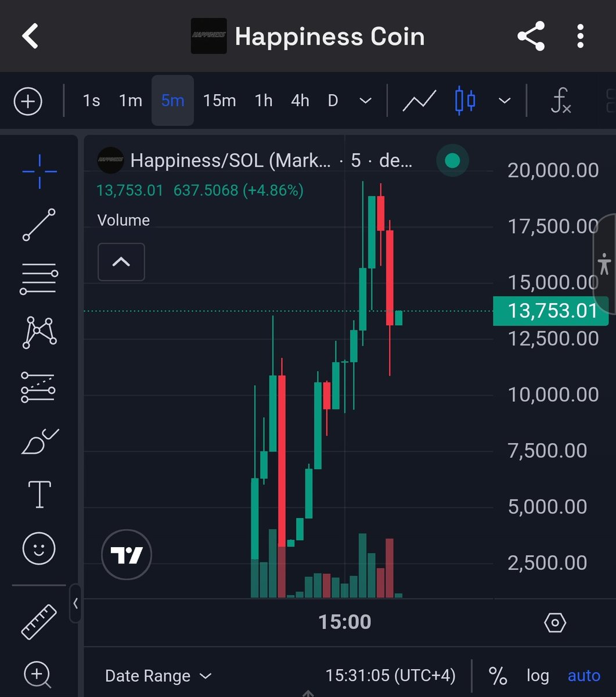616x697 pixels.
Task: Select the forecasting position tool
Action: click(38, 387)
